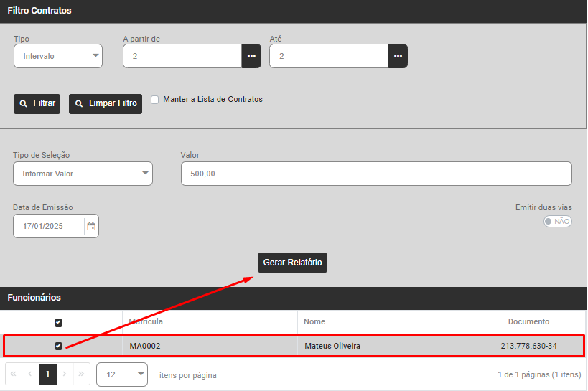The height and width of the screenshot is (391, 588).
Task: Go to the previous page arrow
Action: coord(30,374)
